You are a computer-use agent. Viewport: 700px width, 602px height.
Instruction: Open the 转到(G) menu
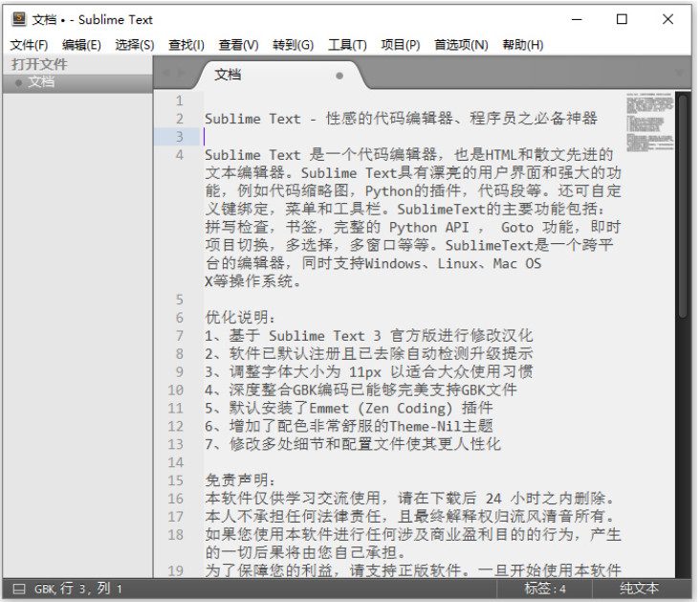[293, 45]
